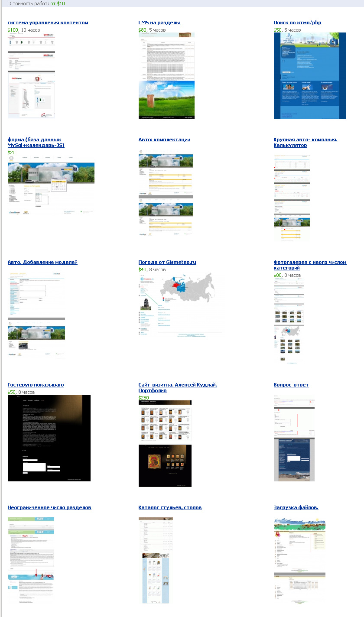Open the 'Погода от Gismeteo.ru' link
The width and height of the screenshot is (364, 617).
(x=167, y=262)
